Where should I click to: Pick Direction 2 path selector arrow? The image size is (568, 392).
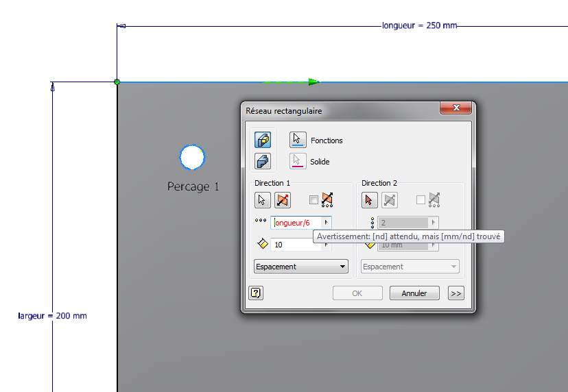tap(370, 200)
